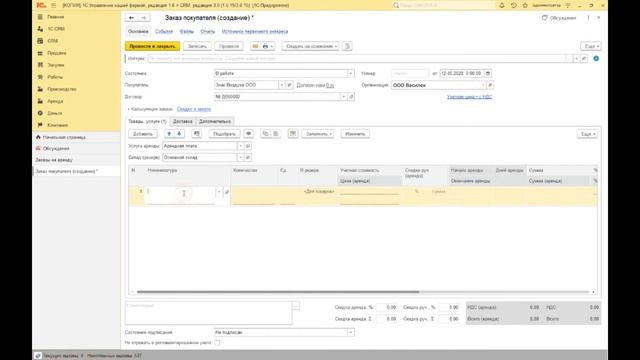640x360 pixels.
Task: Go forward with the right arrow navigation button
Action: pyautogui.click(x=144, y=18)
